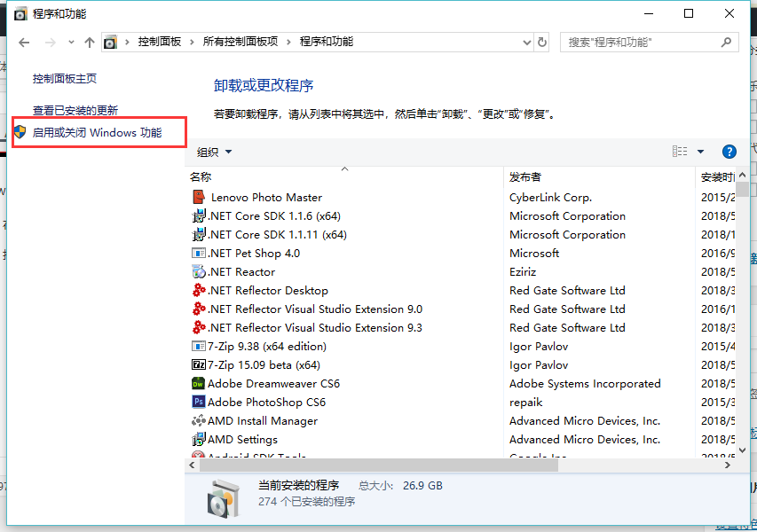
Task: Sort by 名称 column header
Action: (344, 176)
